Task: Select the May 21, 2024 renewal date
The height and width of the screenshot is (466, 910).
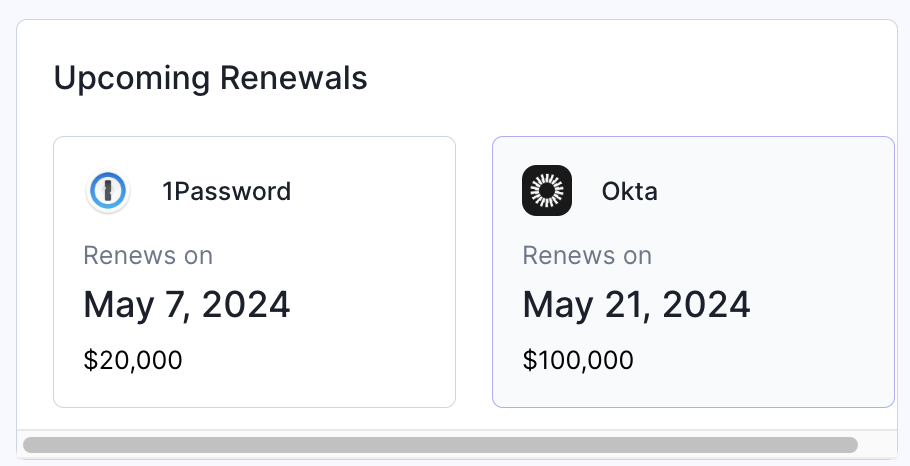Action: click(636, 304)
